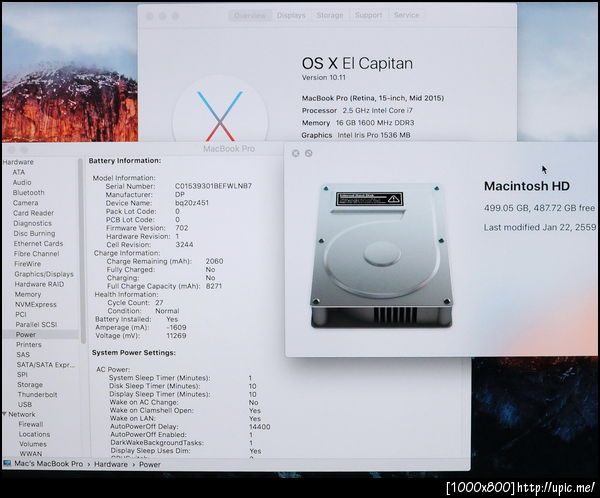Screen dimensions: 600x498
Task: Click the Firmware Version value 702
Action: (181, 228)
